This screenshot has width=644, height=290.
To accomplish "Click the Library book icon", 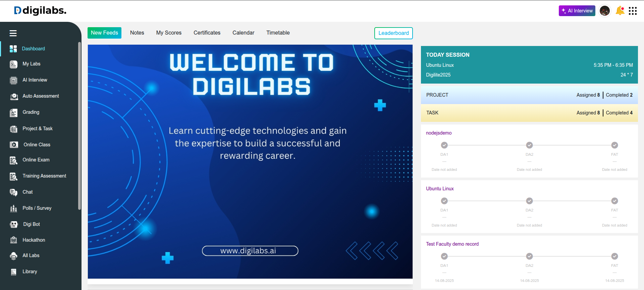I will [x=13, y=272].
